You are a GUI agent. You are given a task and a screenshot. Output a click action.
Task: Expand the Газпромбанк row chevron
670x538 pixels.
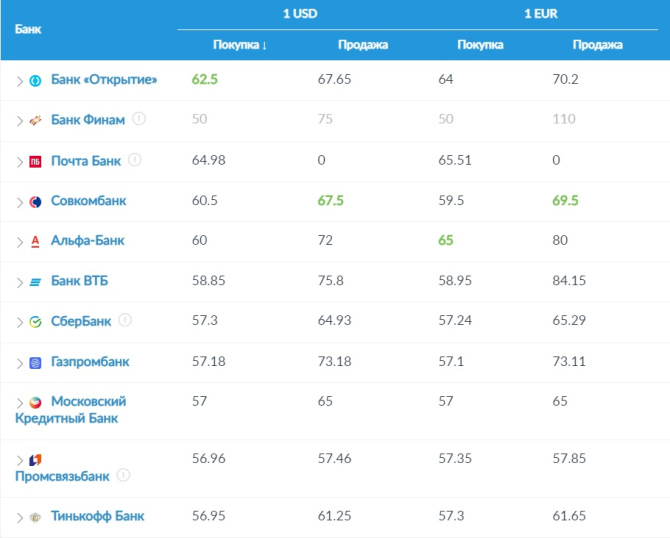coord(19,362)
